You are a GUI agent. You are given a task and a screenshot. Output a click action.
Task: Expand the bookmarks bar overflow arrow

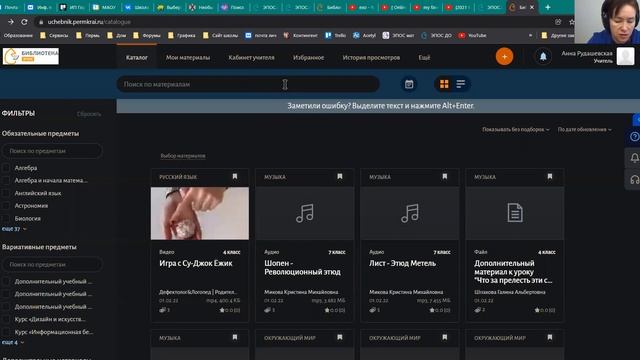[530, 36]
